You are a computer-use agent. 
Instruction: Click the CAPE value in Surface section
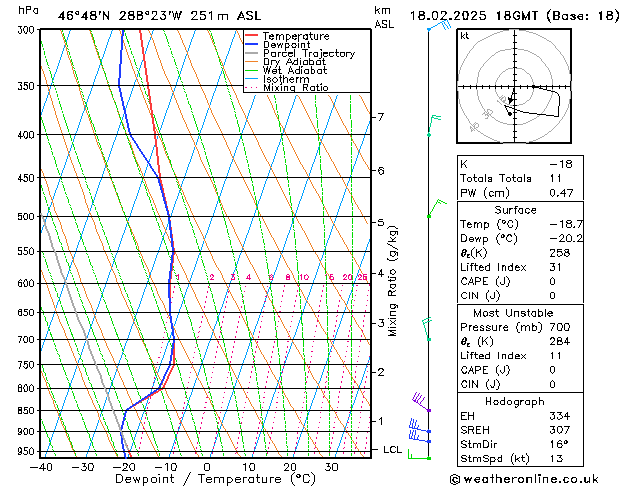tap(552, 281)
